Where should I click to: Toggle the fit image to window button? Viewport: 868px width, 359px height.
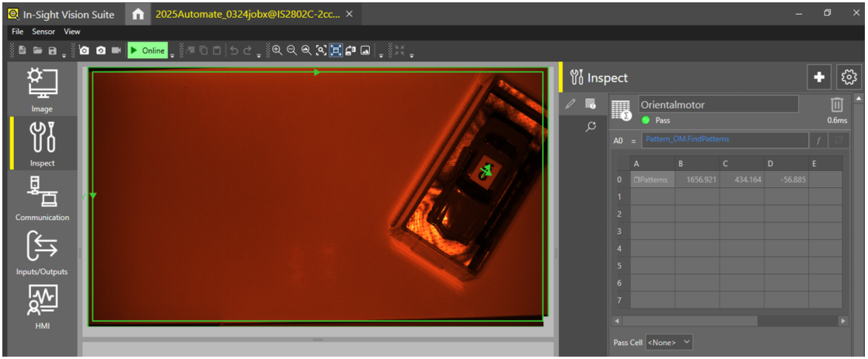pyautogui.click(x=336, y=51)
